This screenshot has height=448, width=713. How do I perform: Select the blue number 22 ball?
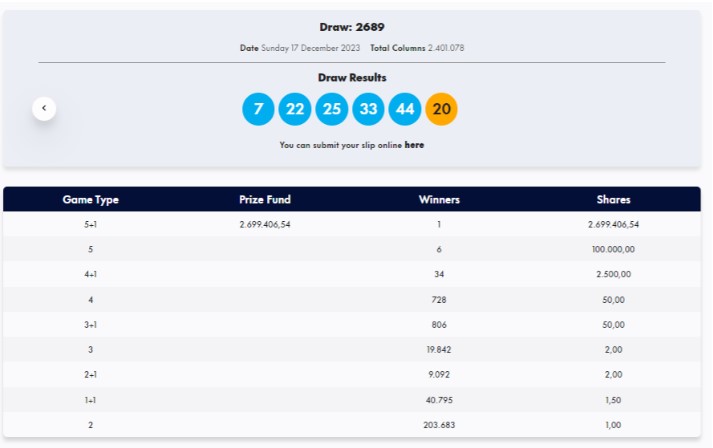tap(295, 109)
